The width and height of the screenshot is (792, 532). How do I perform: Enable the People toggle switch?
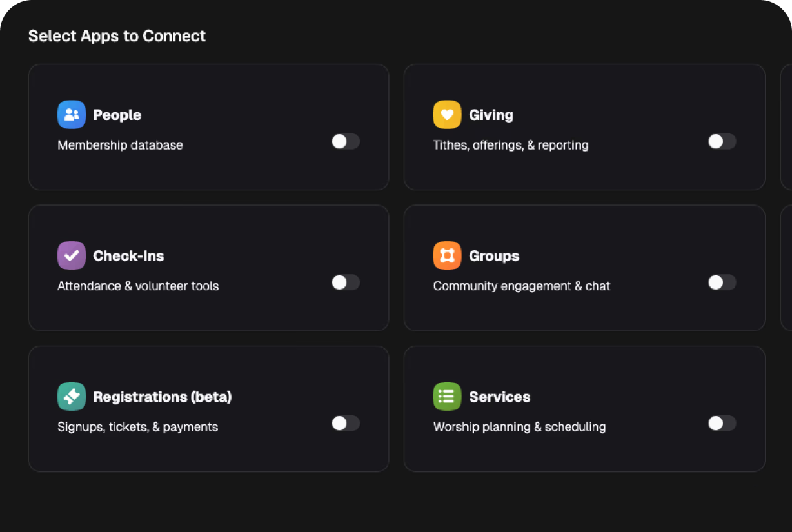(x=345, y=141)
